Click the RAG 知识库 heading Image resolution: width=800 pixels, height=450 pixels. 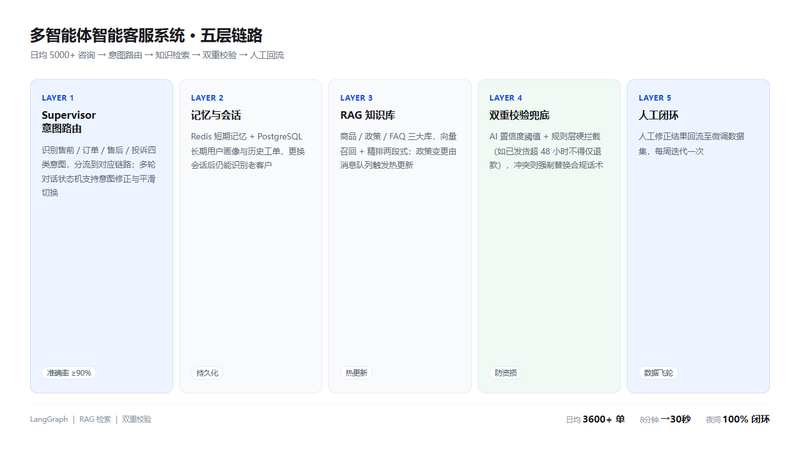coord(367,115)
